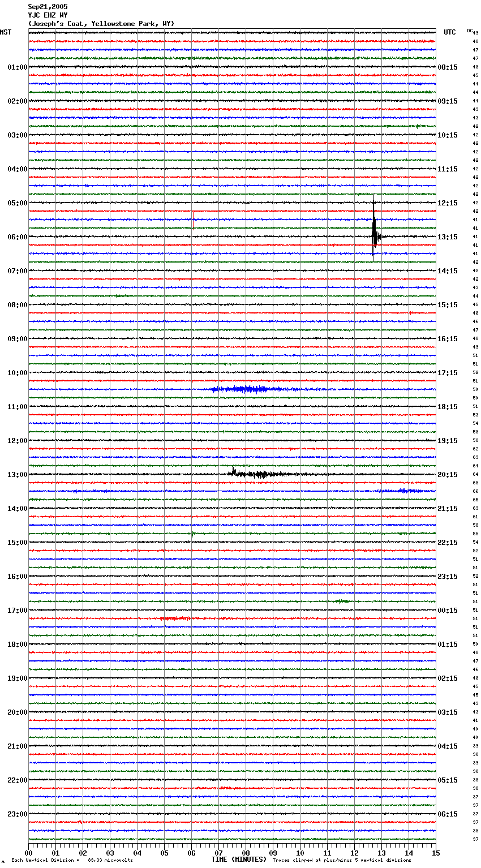
Task: Click the 02:00 MST time label
Action: tap(18, 101)
